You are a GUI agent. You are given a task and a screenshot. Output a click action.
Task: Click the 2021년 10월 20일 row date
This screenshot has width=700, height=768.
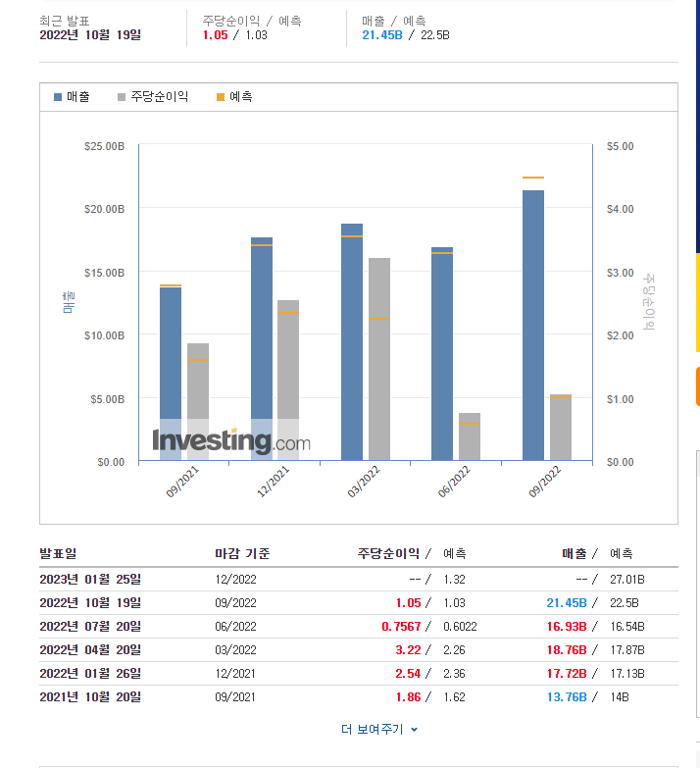click(90, 697)
